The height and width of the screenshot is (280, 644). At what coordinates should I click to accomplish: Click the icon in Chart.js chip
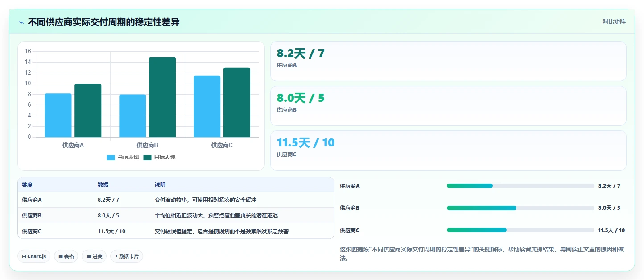coord(24,257)
